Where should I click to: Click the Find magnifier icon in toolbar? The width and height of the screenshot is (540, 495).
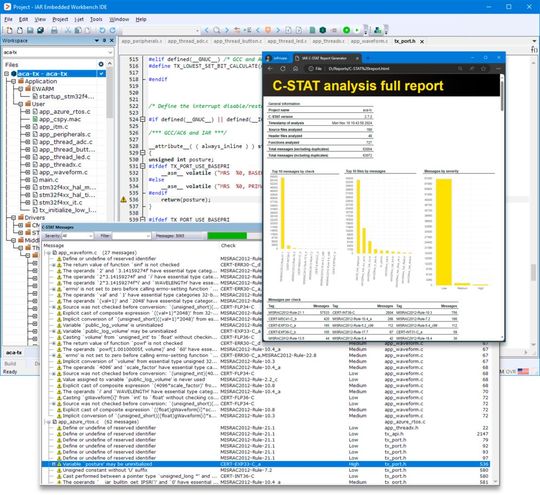point(217,30)
